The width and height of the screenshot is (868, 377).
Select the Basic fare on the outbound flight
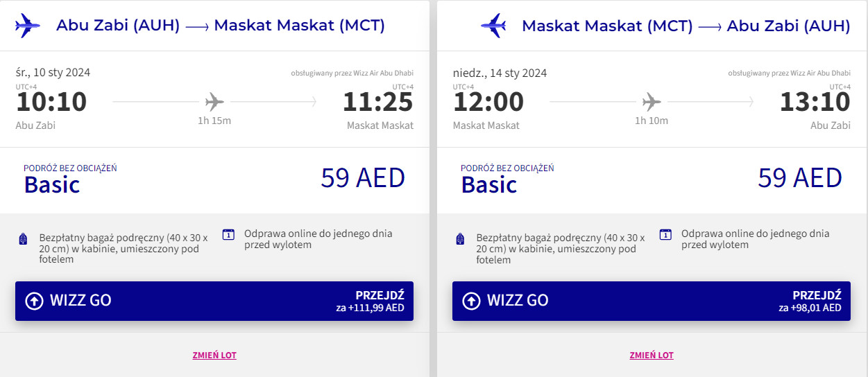click(52, 184)
